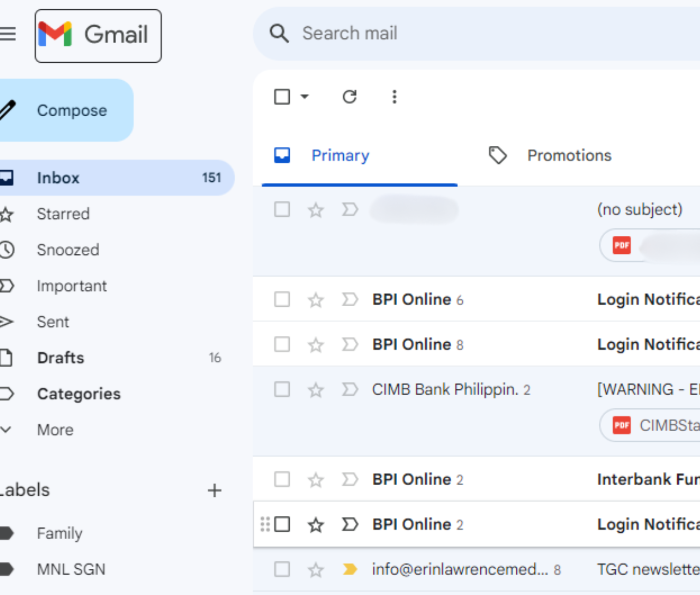
Task: Collapse the More section in sidebar
Action: pyautogui.click(x=6, y=429)
